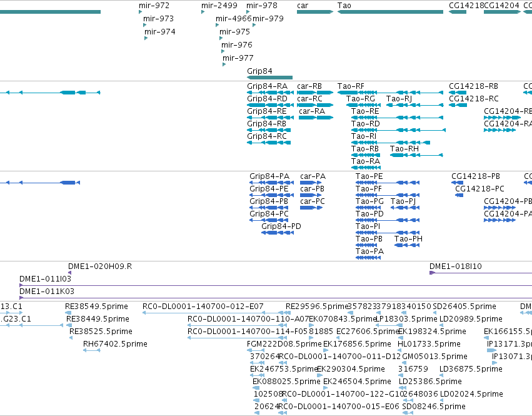Image resolution: width=532 pixels, height=416 pixels.
Task: Open the Tao-PJ protein
Action: click(x=405, y=208)
